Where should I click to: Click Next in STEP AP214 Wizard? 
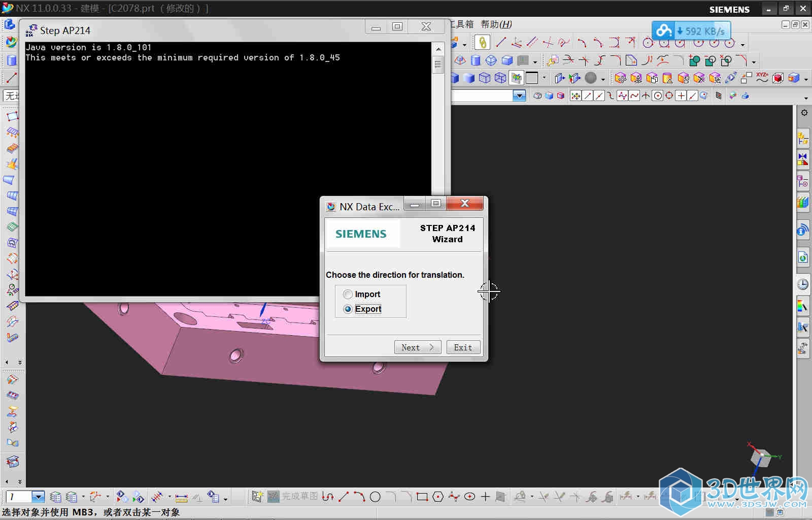pyautogui.click(x=418, y=347)
